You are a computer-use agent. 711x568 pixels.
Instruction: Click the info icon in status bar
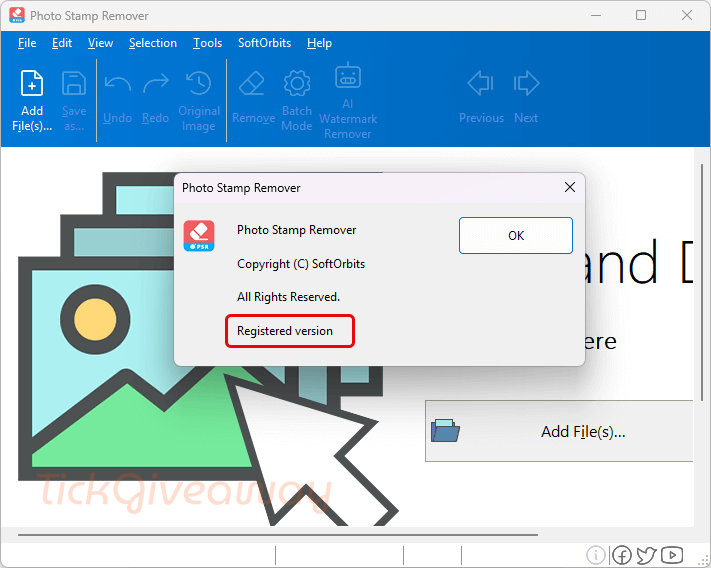click(x=595, y=555)
